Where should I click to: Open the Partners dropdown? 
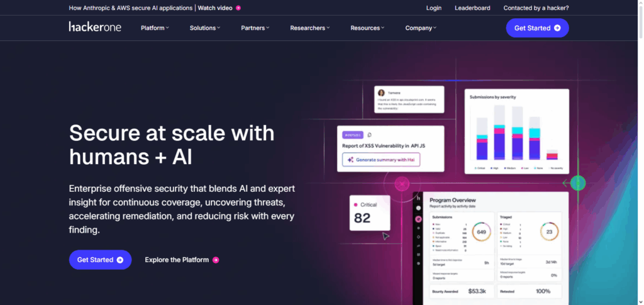(255, 28)
